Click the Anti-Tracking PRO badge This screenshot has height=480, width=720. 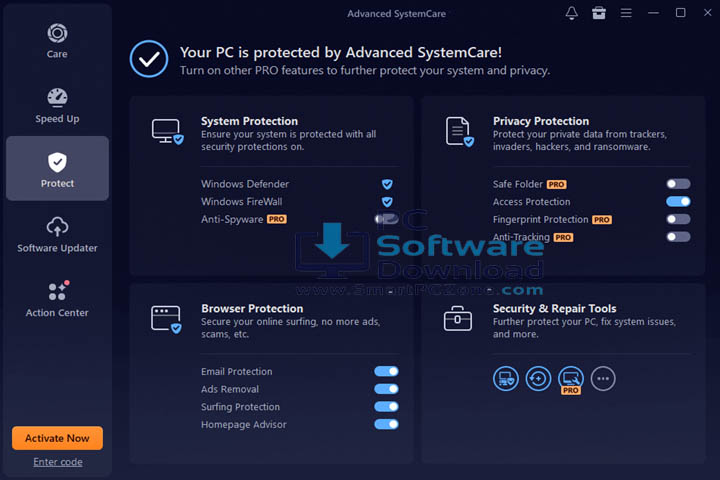point(563,237)
